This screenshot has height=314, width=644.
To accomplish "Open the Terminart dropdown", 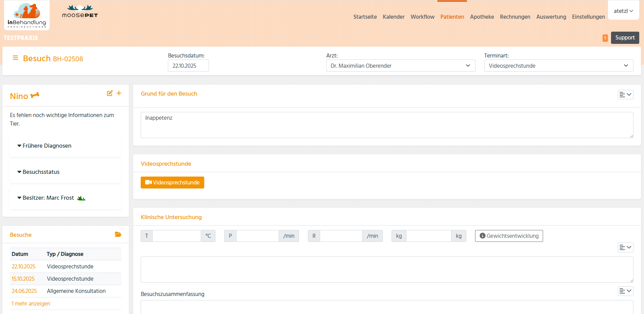I will pos(558,65).
